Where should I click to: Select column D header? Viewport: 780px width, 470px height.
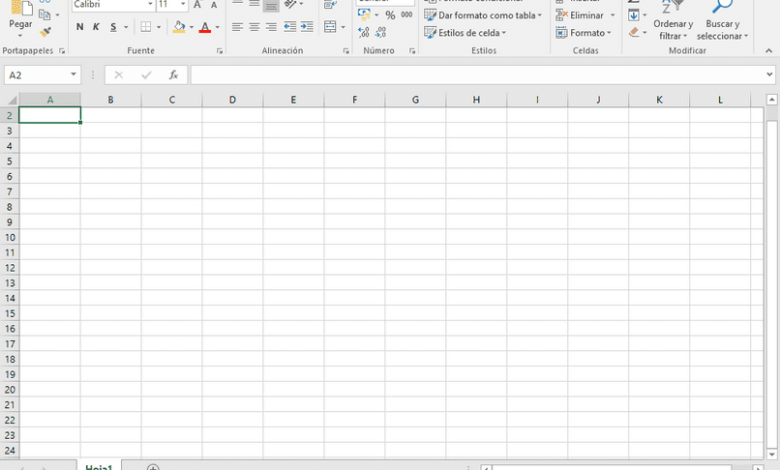pyautogui.click(x=232, y=100)
